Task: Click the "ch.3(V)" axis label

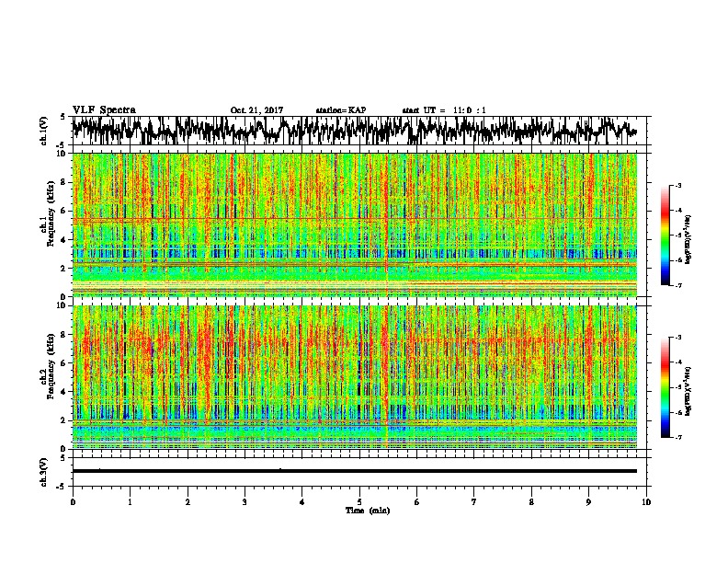Action: coord(43,472)
